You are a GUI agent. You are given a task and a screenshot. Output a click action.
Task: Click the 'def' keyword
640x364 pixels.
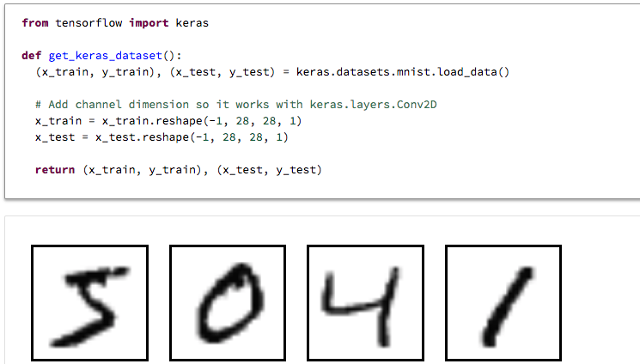(x=31, y=56)
